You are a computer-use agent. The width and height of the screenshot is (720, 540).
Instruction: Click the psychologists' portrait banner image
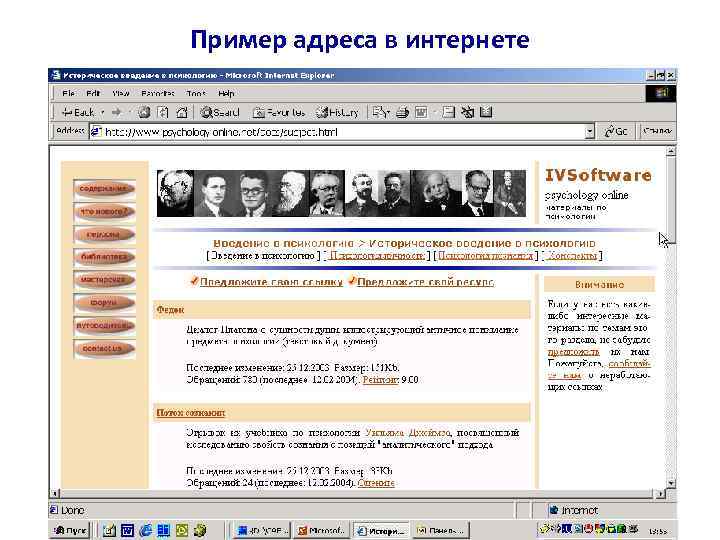[x=341, y=193]
